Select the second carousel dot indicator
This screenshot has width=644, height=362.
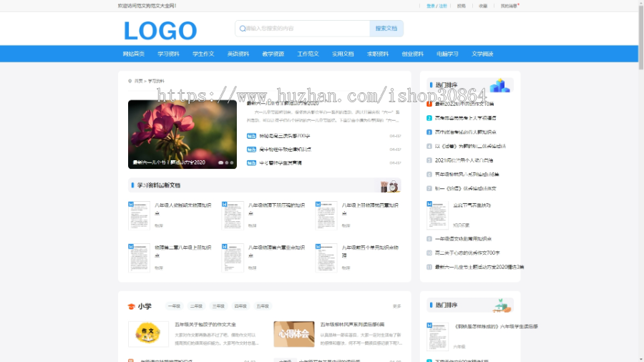227,162
